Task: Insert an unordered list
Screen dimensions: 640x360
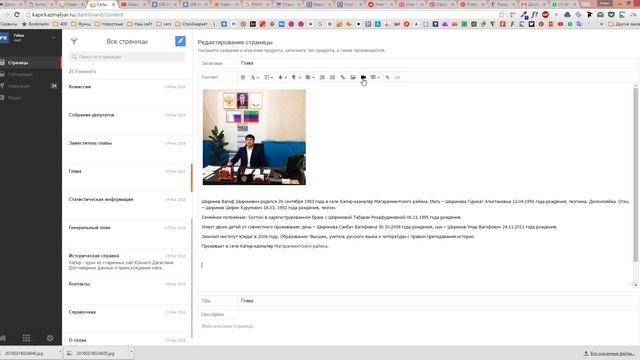Action: (x=332, y=77)
